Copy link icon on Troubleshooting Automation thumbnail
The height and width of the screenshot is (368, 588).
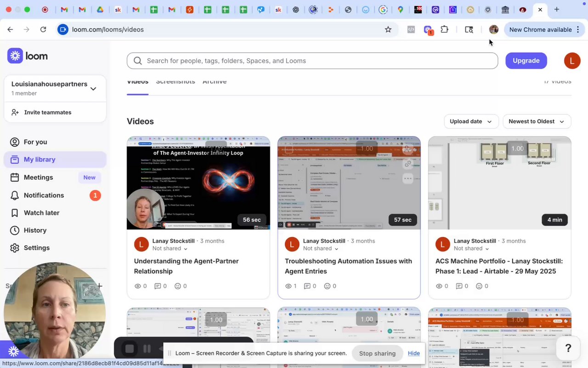[x=407, y=164]
